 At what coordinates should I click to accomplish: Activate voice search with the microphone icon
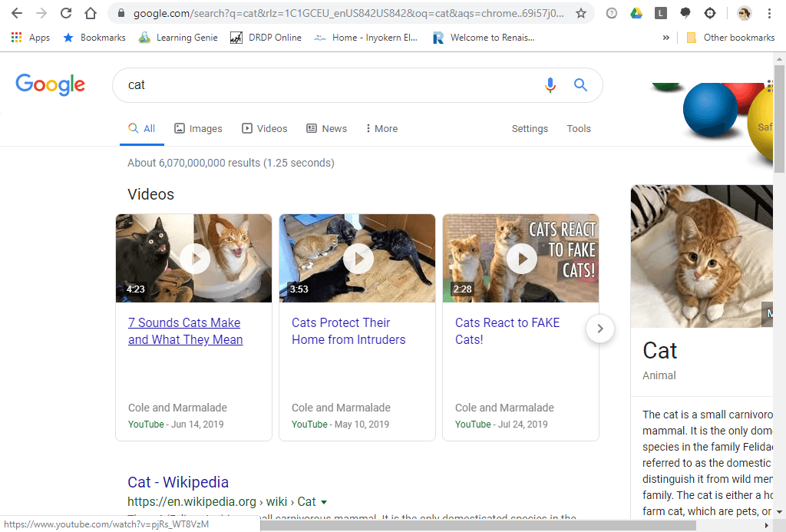[550, 85]
